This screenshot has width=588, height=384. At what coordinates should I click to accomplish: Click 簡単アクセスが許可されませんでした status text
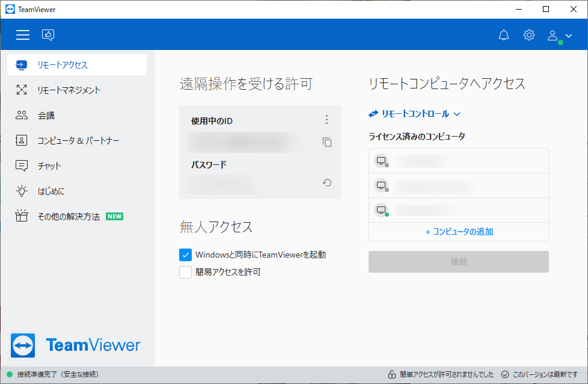[x=447, y=374]
